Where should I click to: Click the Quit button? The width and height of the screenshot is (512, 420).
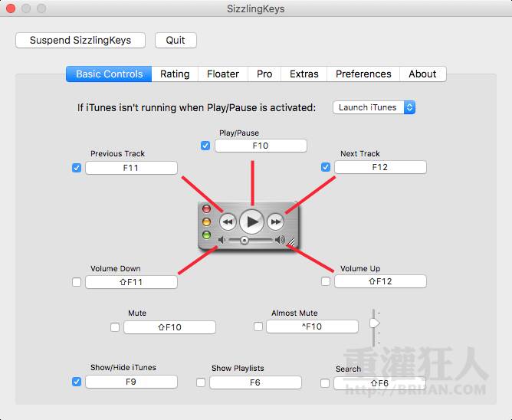click(x=176, y=40)
